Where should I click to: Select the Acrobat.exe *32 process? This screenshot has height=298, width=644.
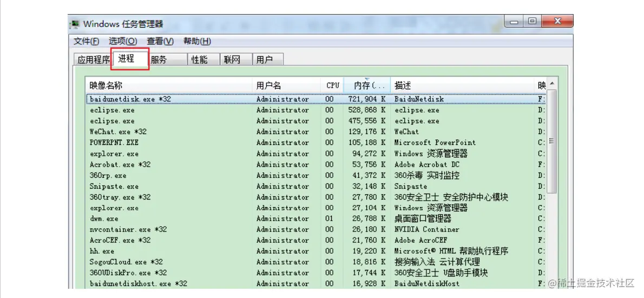tap(316, 164)
